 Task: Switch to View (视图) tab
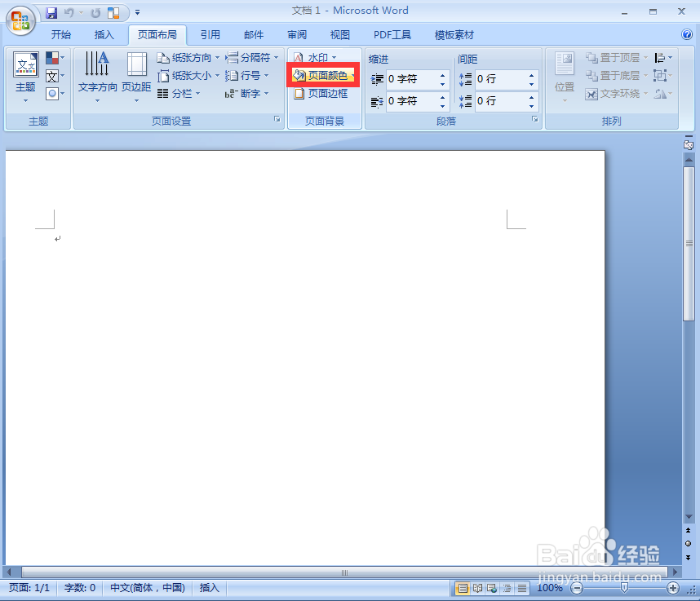(339, 35)
